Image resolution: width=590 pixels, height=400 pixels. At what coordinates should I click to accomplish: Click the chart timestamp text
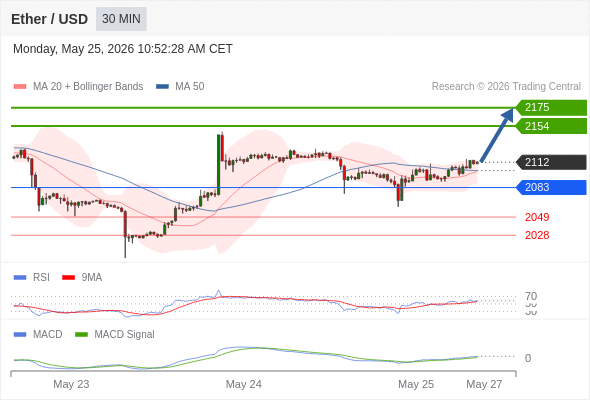pos(123,49)
